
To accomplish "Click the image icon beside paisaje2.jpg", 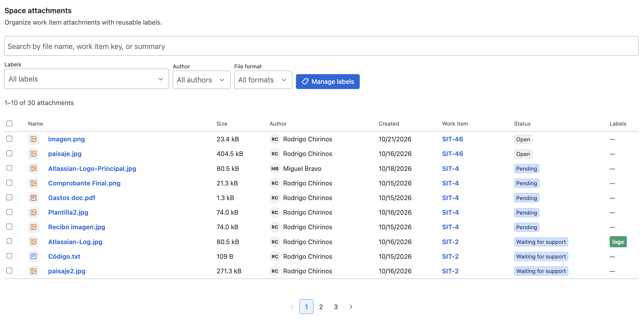I will [33, 271].
